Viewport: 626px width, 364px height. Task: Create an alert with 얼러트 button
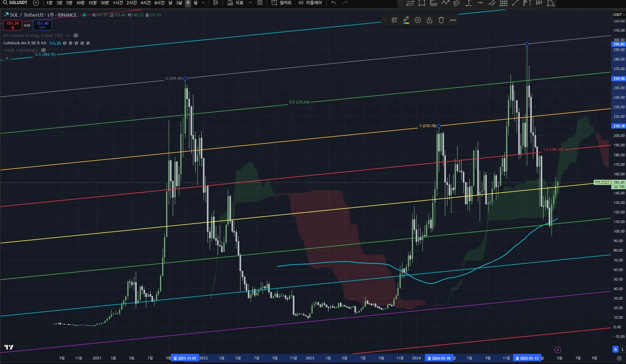pos(281,3)
